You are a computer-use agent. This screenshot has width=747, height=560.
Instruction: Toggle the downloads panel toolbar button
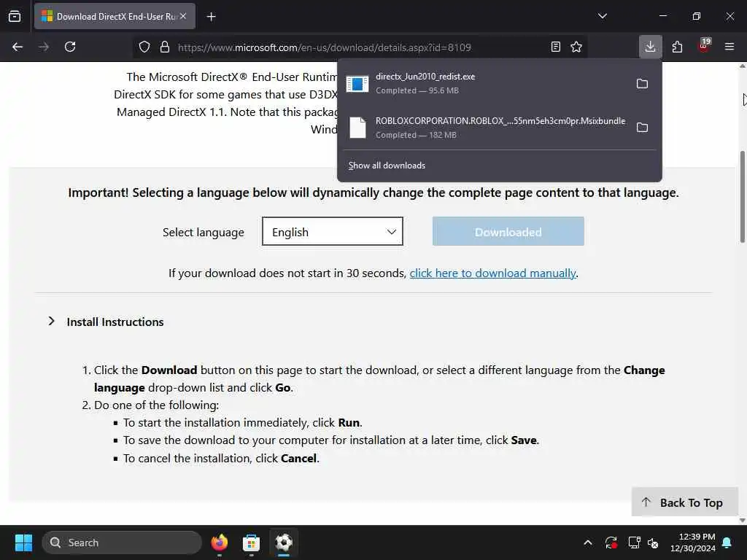[650, 47]
